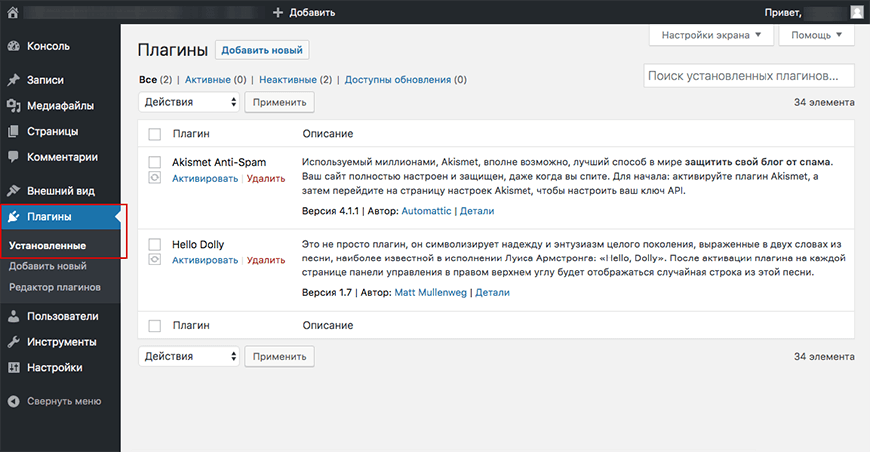Open Инструменты in the sidebar
870x452 pixels.
click(62, 342)
